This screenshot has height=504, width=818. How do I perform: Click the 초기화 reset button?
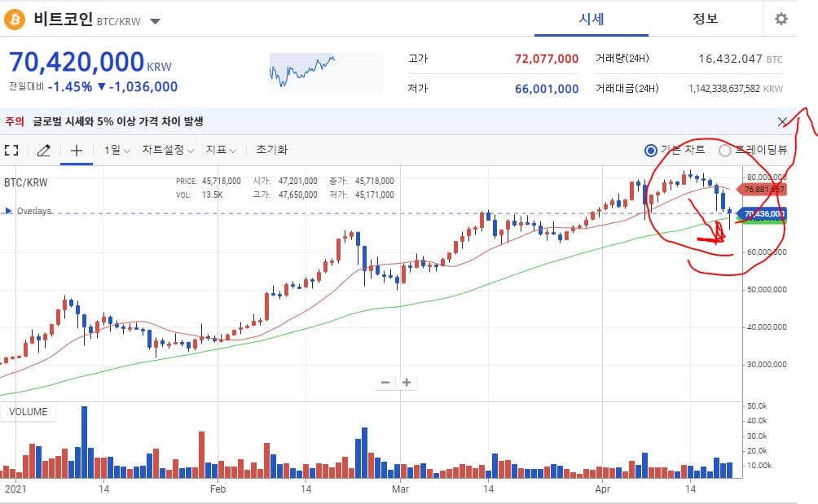click(271, 150)
